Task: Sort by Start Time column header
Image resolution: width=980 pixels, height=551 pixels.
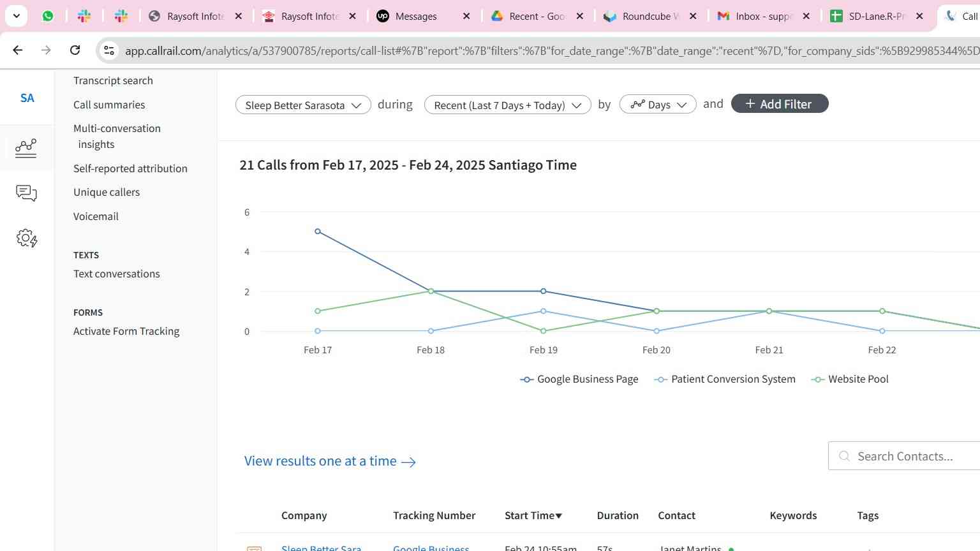Action: pyautogui.click(x=533, y=515)
